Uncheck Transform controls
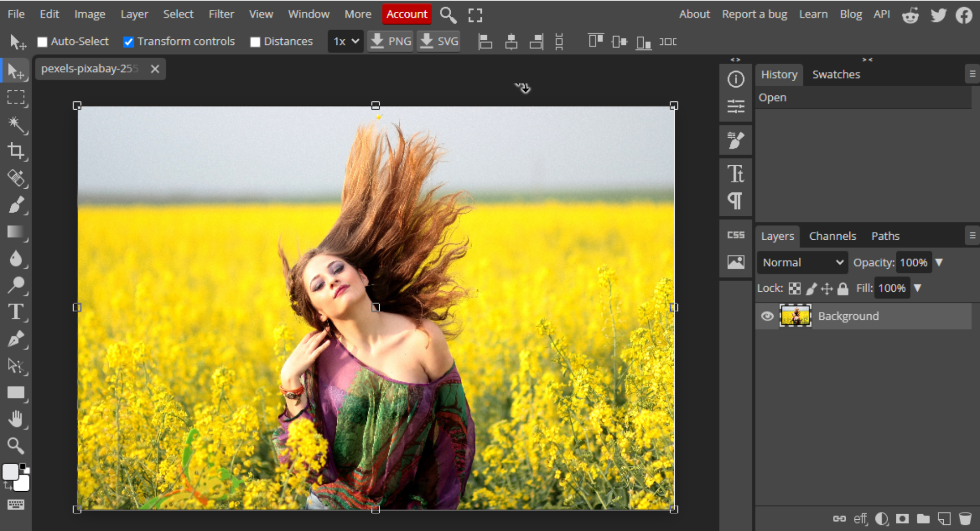 pos(129,42)
